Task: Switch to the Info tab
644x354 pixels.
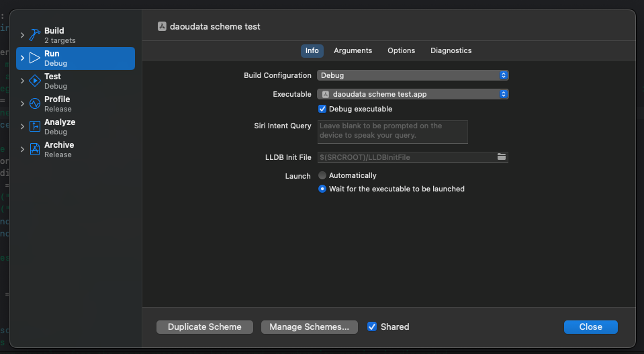Action: coord(312,50)
